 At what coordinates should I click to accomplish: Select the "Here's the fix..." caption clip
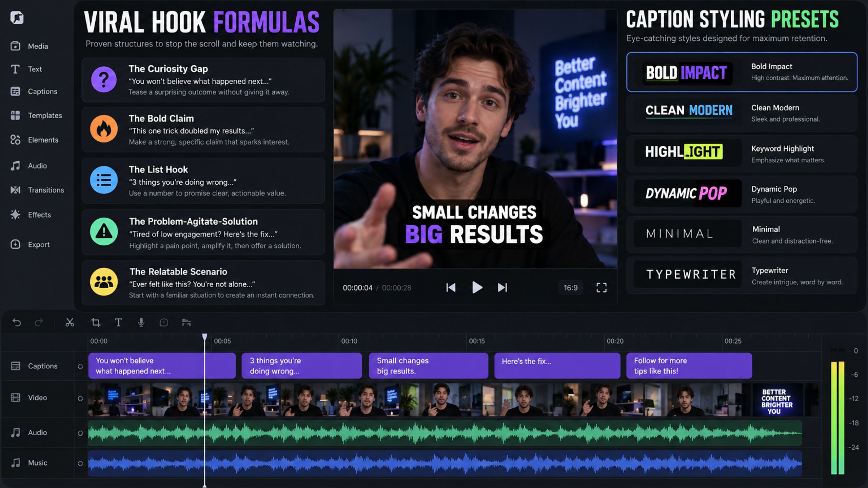(557, 366)
